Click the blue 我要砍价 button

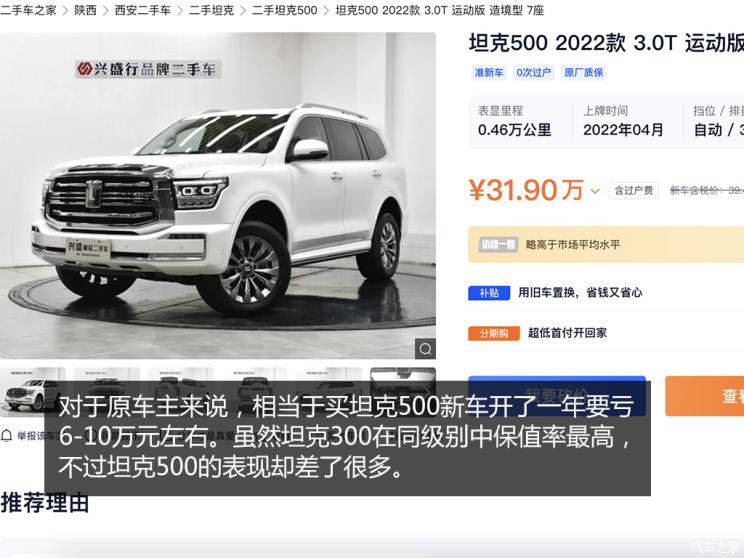(557, 396)
